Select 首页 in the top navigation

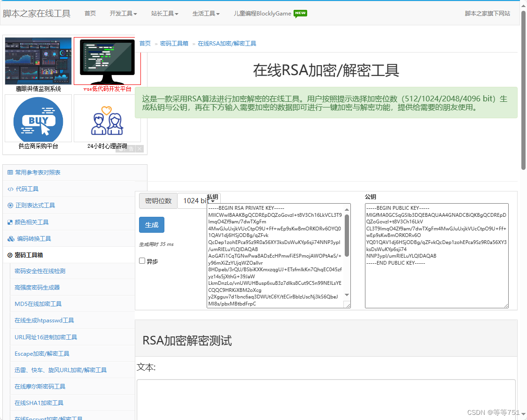[x=90, y=14]
